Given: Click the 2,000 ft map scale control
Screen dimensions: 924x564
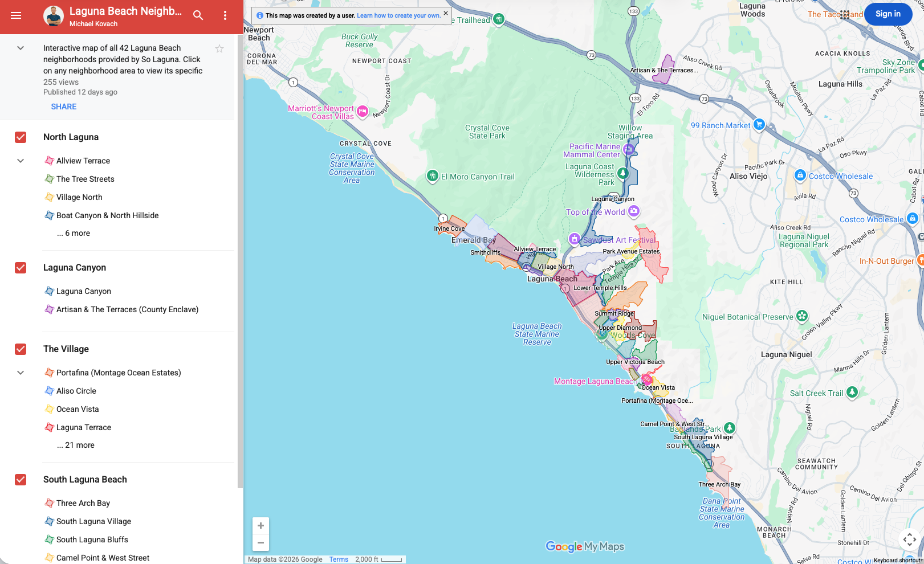Looking at the screenshot, I should pos(378,559).
